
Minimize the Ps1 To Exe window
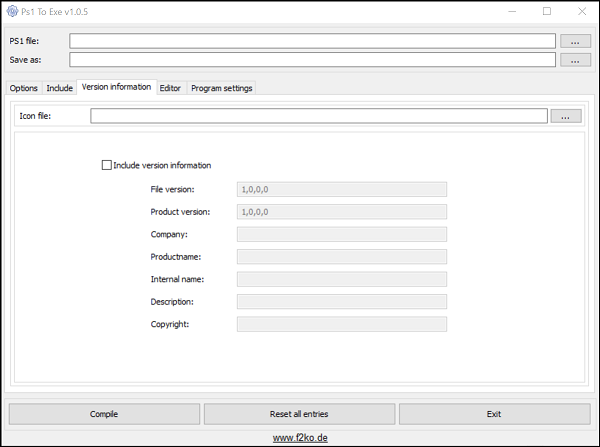tap(512, 11)
